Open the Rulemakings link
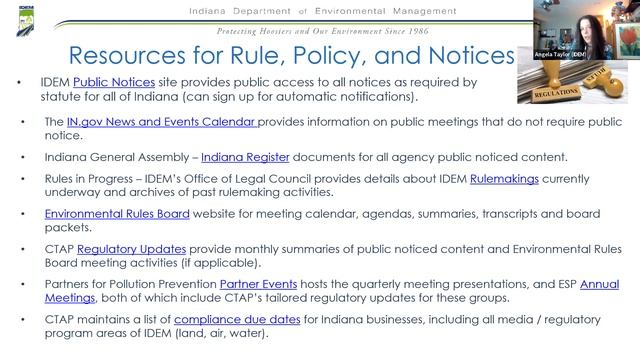The image size is (640, 360). point(504,179)
